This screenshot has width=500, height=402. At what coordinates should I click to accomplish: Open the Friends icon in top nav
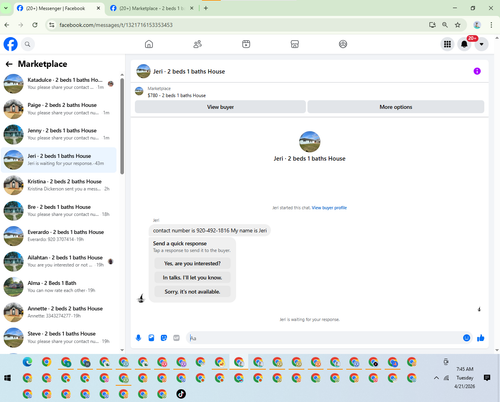coord(197,44)
